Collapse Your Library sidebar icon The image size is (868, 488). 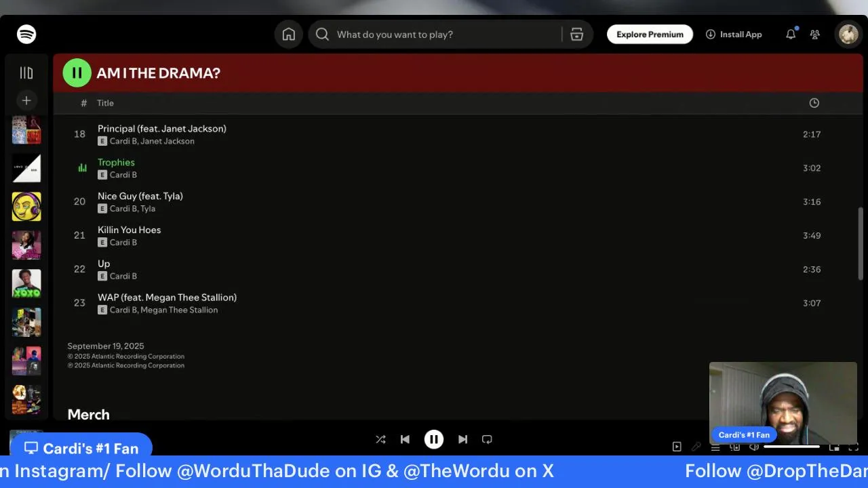tap(26, 73)
